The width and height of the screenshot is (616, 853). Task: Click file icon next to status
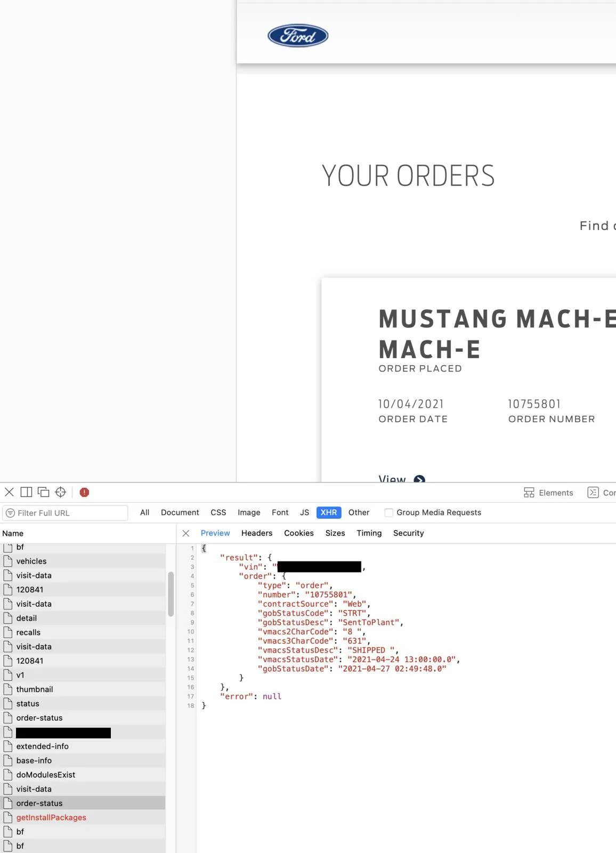point(7,704)
